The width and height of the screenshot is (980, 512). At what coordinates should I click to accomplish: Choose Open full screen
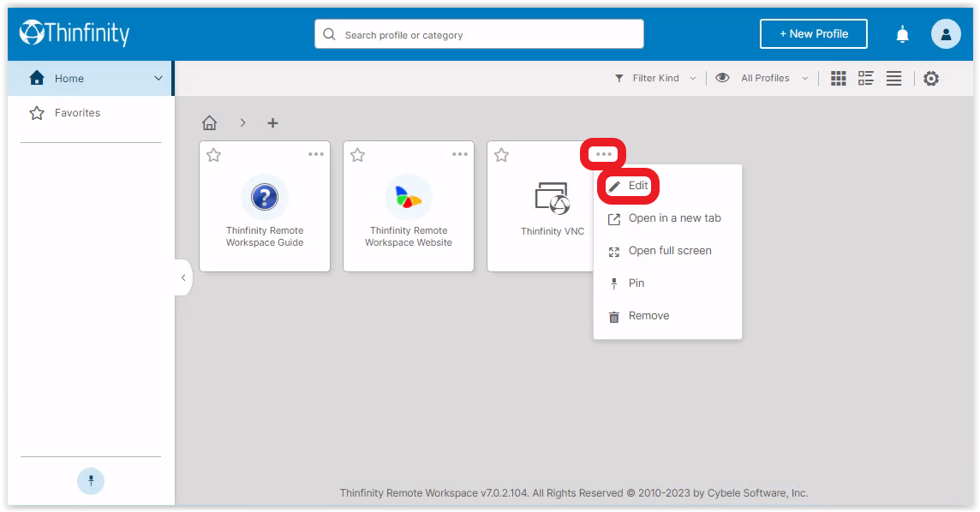coord(666,250)
